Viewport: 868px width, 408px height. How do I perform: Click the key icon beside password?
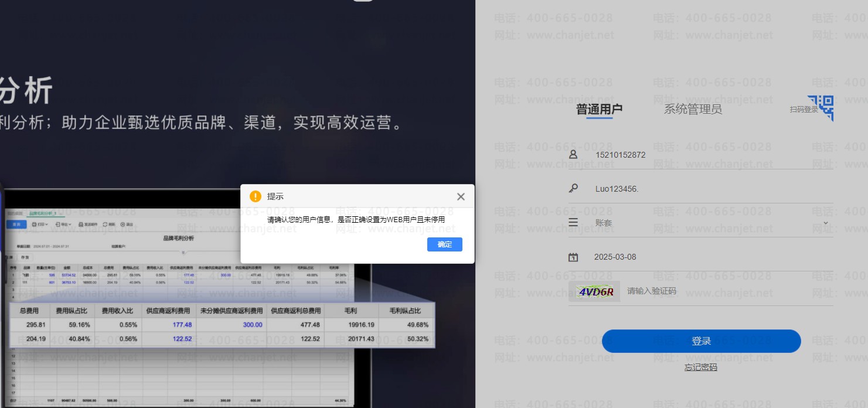pos(573,189)
